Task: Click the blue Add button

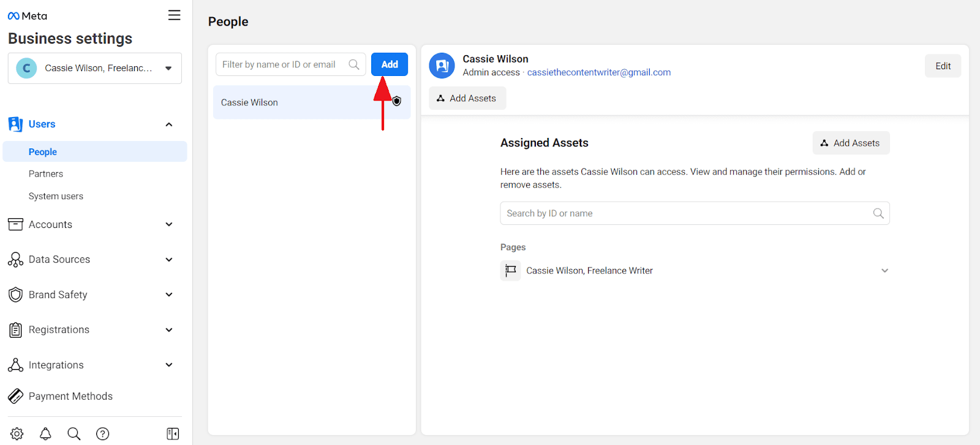Action: point(390,64)
